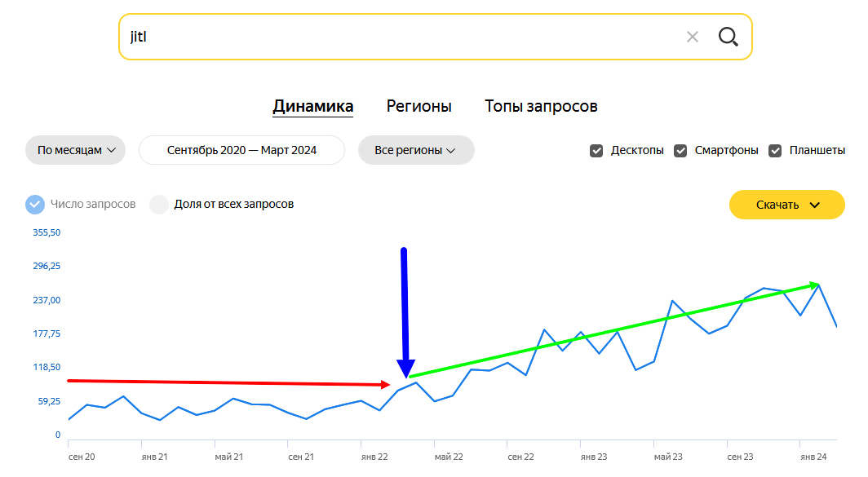Click the chart line peak near янв 24
Image resolution: width=868 pixels, height=477 pixels.
[x=818, y=285]
